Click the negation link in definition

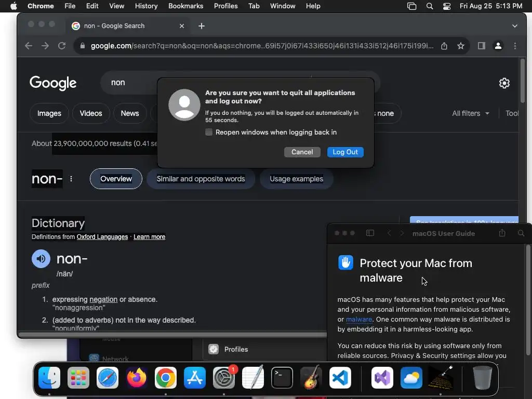click(x=103, y=300)
